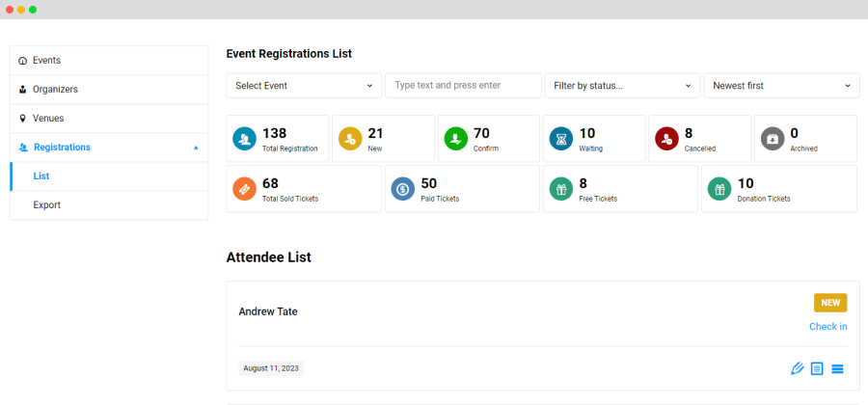This screenshot has width=868, height=405.
Task: Click the Total Registration people icon
Action: [244, 138]
